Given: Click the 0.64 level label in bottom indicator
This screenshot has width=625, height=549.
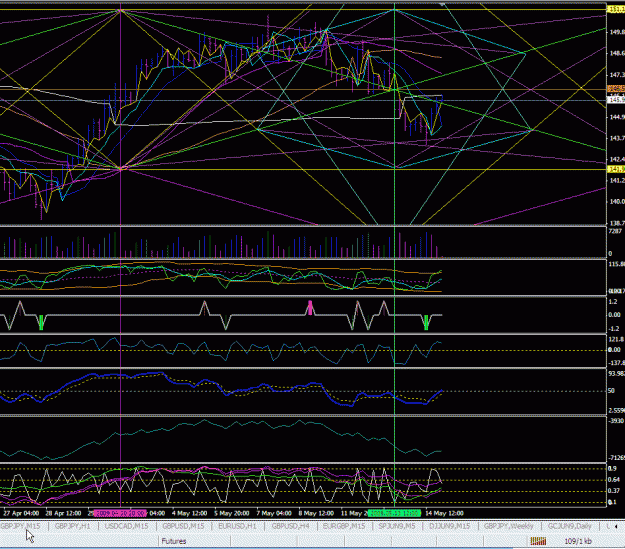Looking at the screenshot, I should [x=614, y=479].
